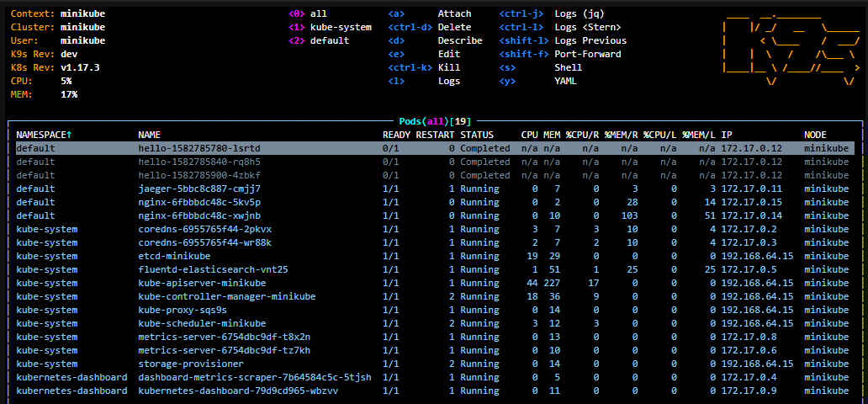Click kube-controller-manager-minikube pod
This screenshot has height=404, width=868.
pyautogui.click(x=431, y=296)
